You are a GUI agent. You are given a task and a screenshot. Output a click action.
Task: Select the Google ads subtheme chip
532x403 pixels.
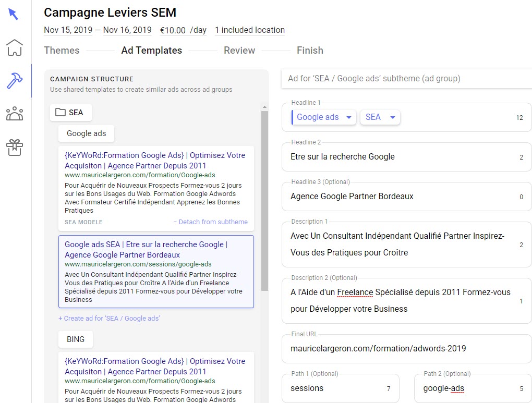(x=86, y=133)
